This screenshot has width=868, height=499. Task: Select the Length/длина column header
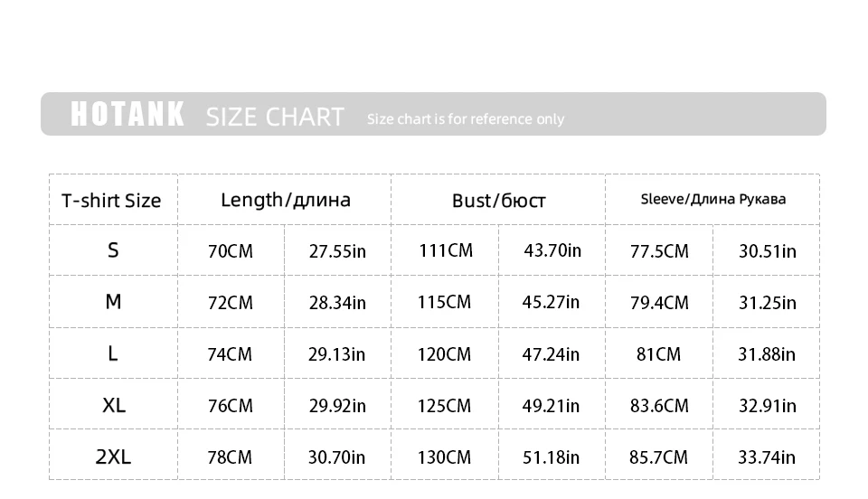(x=285, y=200)
